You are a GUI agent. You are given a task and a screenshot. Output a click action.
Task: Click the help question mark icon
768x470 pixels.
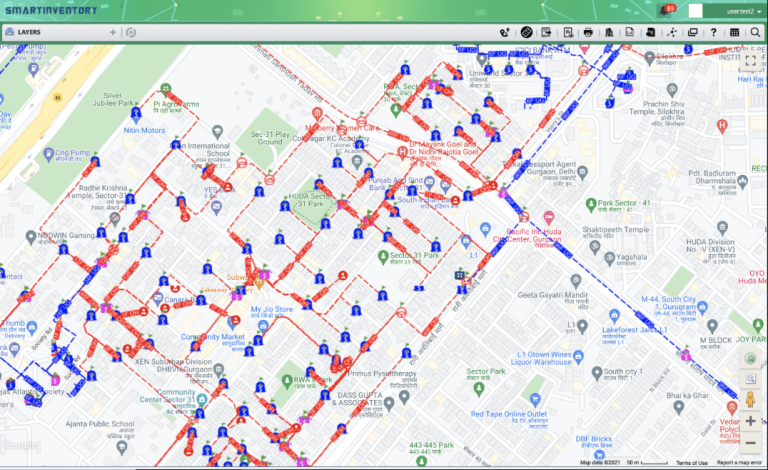point(713,32)
